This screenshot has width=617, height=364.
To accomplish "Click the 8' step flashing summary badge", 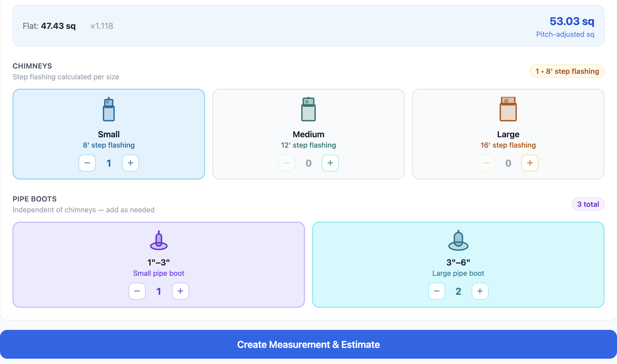I will point(567,71).
